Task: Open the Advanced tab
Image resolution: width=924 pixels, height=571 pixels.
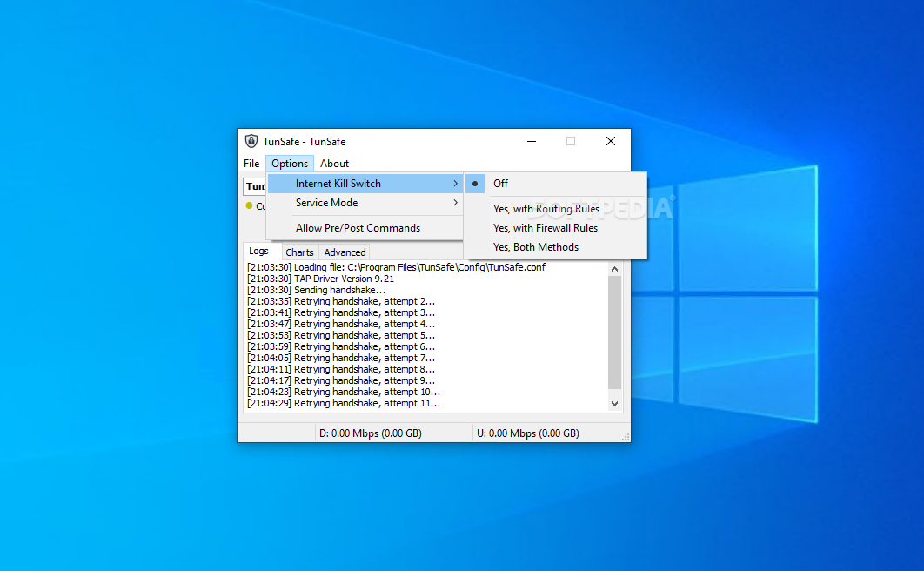Action: (345, 252)
